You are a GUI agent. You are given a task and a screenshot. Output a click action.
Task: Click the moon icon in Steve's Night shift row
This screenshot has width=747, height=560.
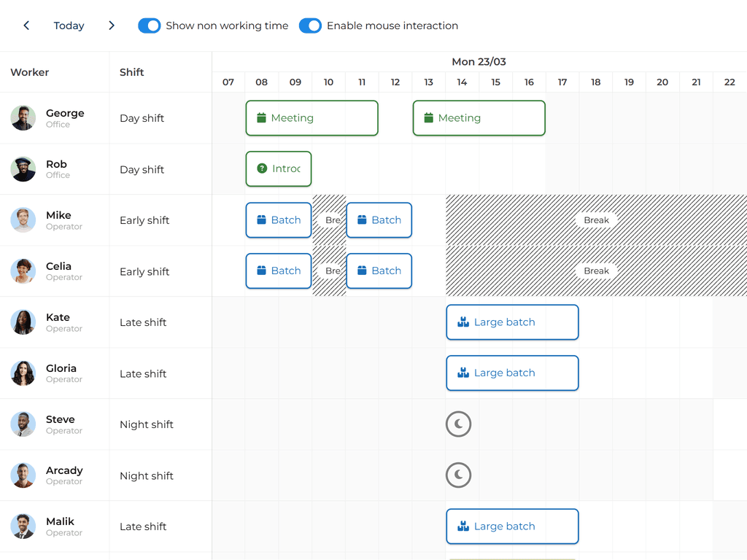point(458,424)
